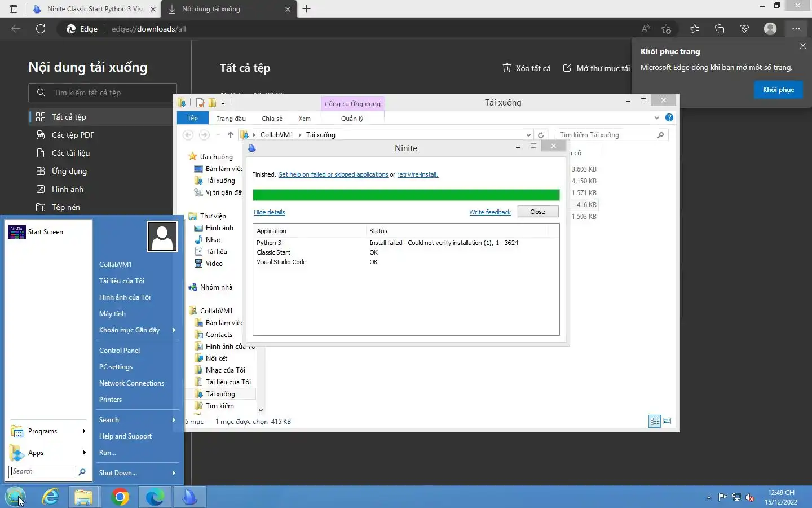Open Control Panel from start menu

click(120, 351)
